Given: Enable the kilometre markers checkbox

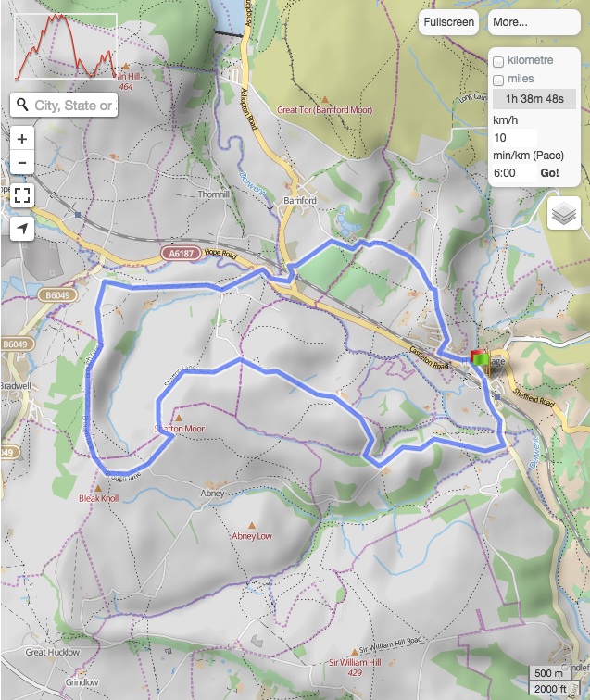Looking at the screenshot, I should point(498,61).
